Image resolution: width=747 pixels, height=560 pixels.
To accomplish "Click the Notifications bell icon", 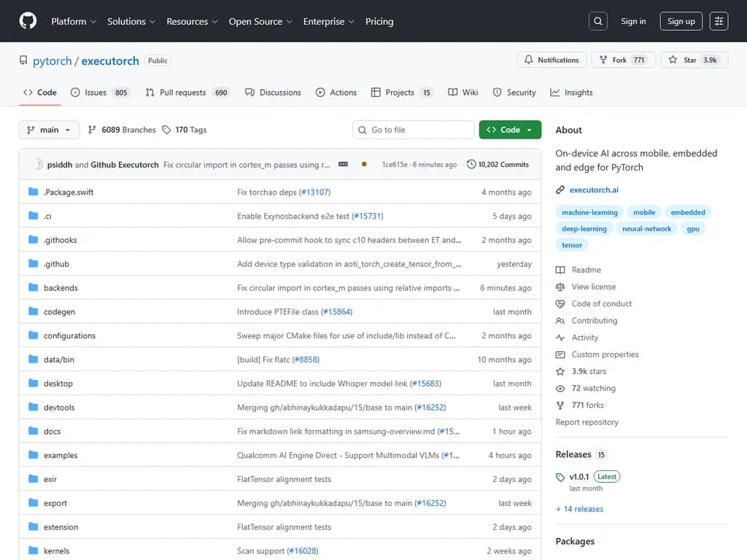I will click(x=530, y=60).
